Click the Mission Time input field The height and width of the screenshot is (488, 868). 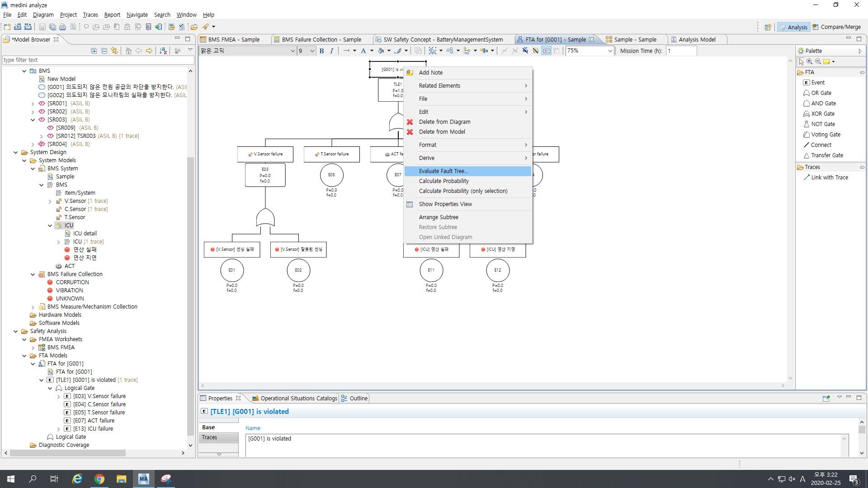681,51
